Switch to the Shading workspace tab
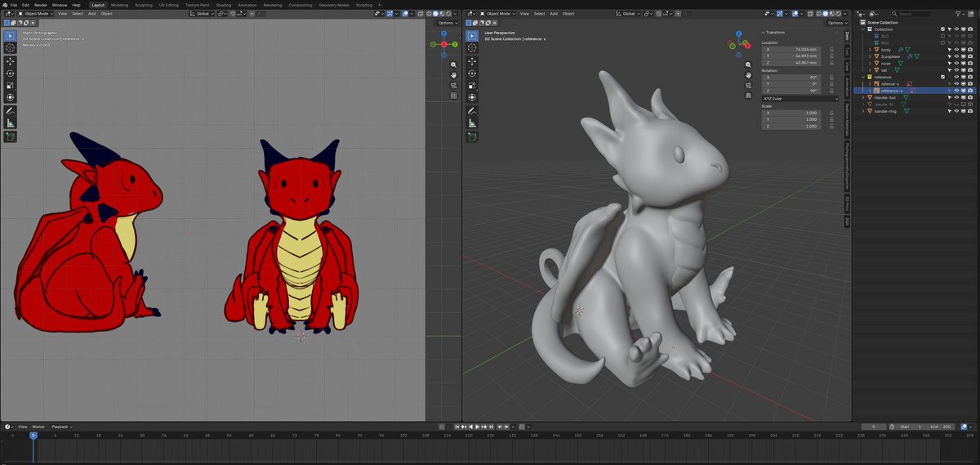The width and height of the screenshot is (980, 465). pos(223,5)
